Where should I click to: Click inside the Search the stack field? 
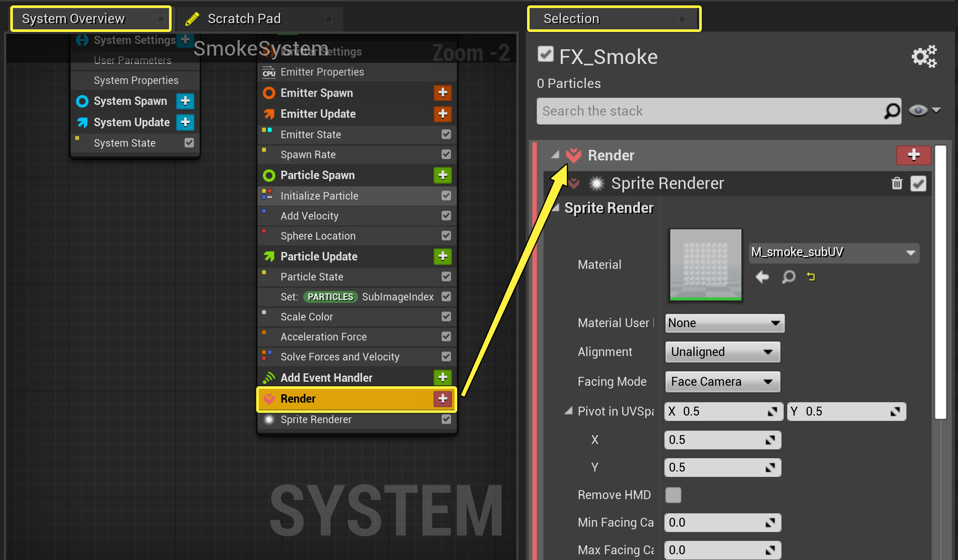[x=667, y=111]
